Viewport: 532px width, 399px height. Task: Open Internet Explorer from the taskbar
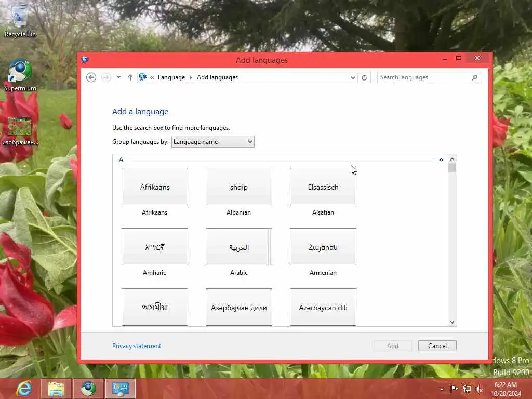tap(24, 389)
